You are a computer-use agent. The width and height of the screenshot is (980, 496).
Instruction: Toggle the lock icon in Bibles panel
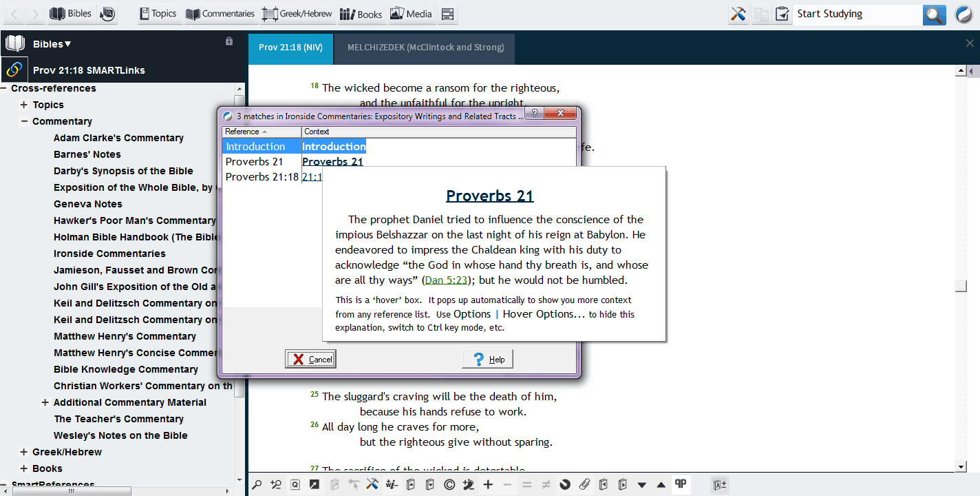pyautogui.click(x=229, y=41)
